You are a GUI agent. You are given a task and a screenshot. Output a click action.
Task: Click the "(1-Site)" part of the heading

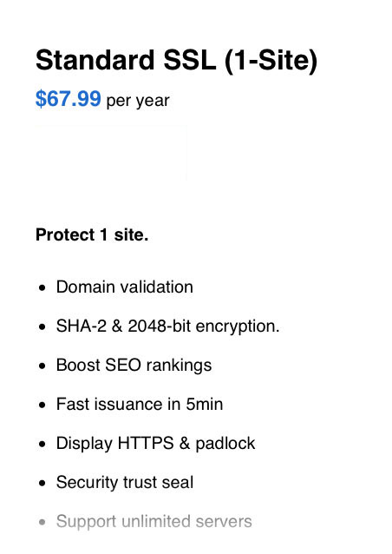[x=271, y=61]
